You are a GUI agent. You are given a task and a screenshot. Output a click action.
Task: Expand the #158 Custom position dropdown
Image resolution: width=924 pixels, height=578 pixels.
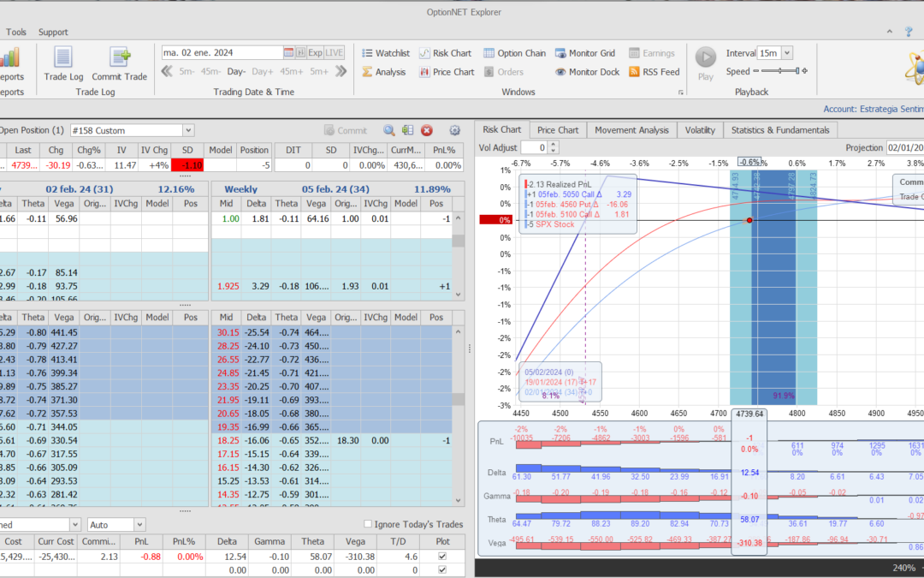coord(187,130)
